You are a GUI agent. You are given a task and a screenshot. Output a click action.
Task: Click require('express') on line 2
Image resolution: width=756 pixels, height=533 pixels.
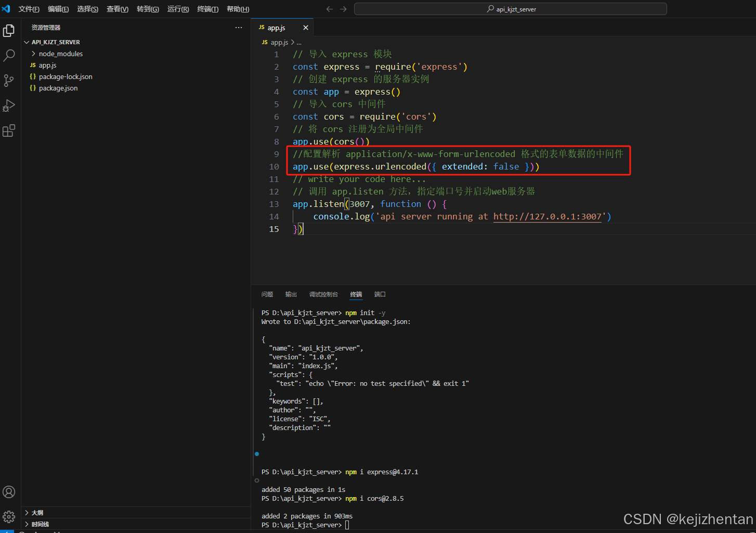(421, 67)
